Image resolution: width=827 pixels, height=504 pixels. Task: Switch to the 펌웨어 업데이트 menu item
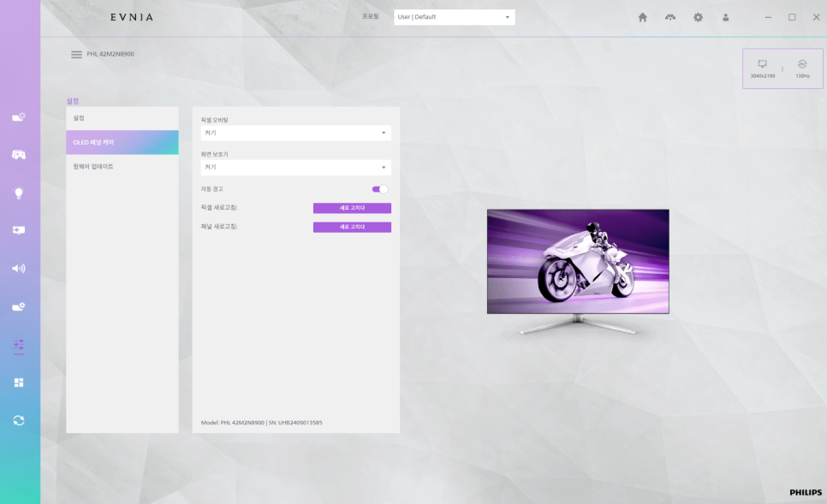pyautogui.click(x=122, y=166)
